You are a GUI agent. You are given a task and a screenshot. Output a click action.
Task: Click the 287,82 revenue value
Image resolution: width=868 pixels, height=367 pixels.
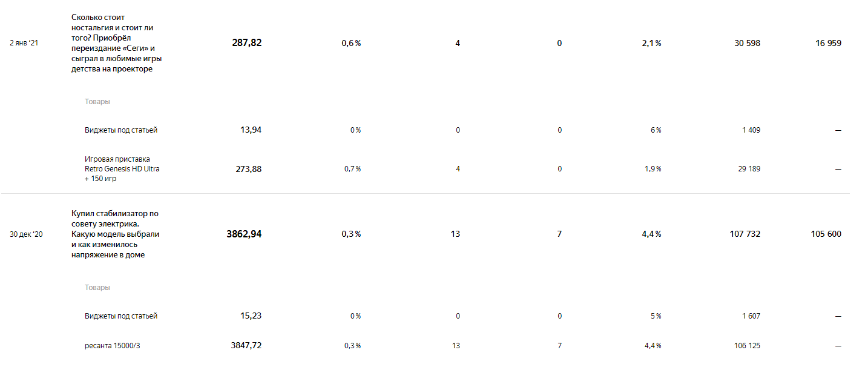pyautogui.click(x=247, y=43)
